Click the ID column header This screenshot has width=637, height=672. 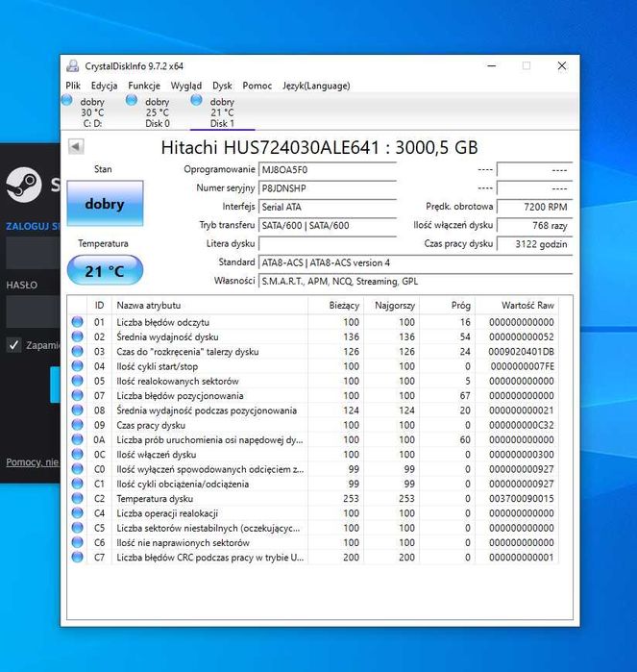coord(99,305)
